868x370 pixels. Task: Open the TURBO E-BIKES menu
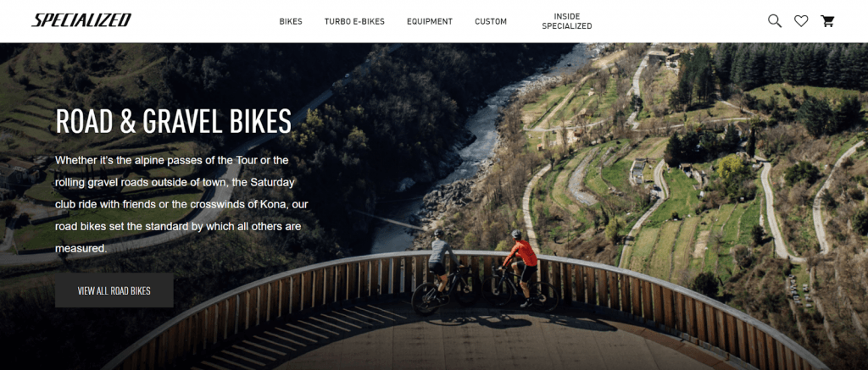point(354,21)
